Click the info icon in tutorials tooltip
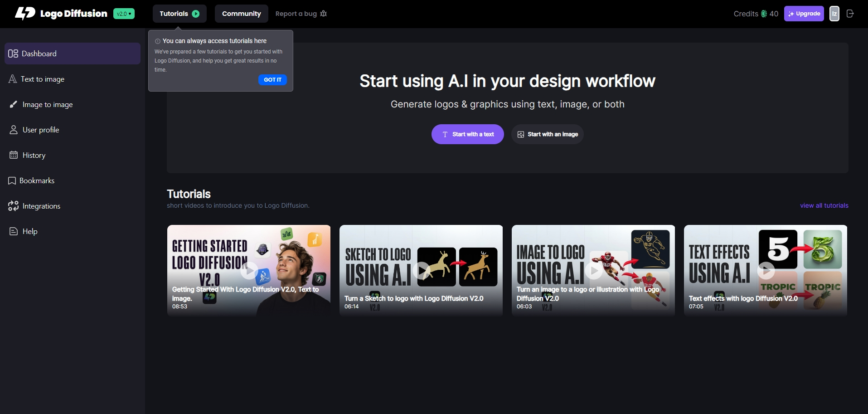 (x=158, y=41)
